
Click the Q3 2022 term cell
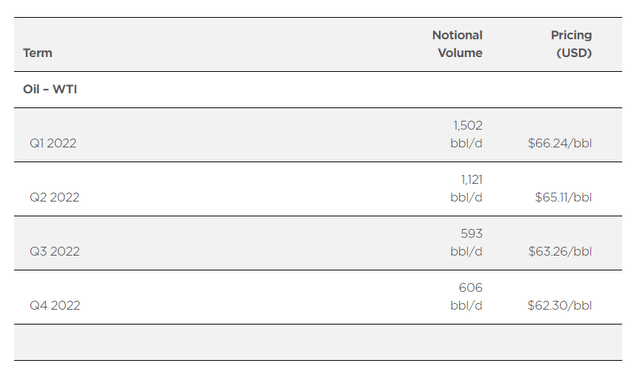pyautogui.click(x=54, y=252)
